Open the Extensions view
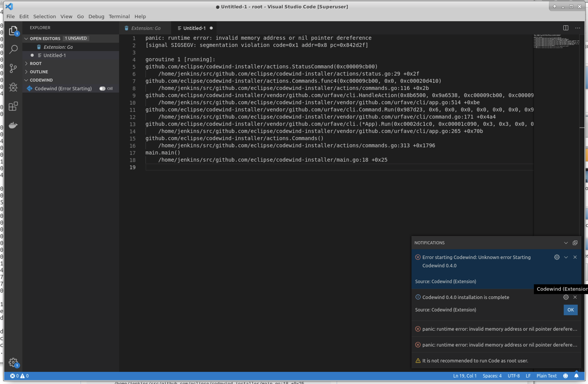The width and height of the screenshot is (588, 384). 14,106
